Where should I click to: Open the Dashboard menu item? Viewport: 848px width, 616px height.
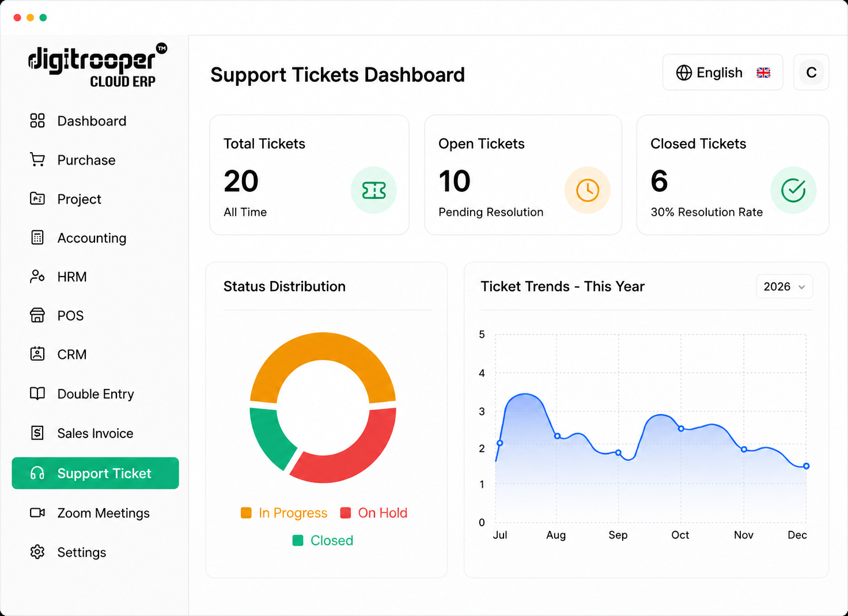pos(95,121)
